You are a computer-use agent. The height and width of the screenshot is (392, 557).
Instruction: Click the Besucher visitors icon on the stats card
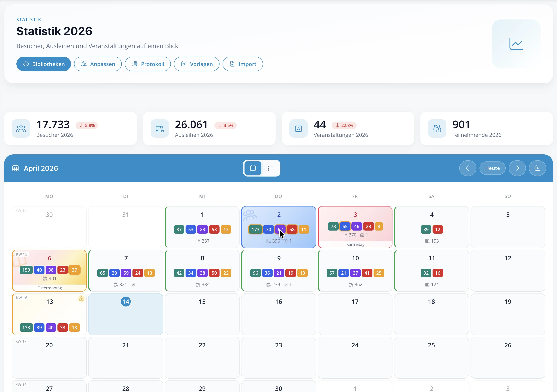coord(21,128)
